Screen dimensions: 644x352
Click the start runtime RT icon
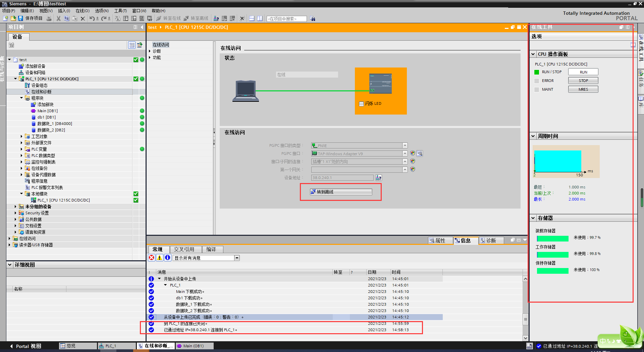(x=150, y=18)
